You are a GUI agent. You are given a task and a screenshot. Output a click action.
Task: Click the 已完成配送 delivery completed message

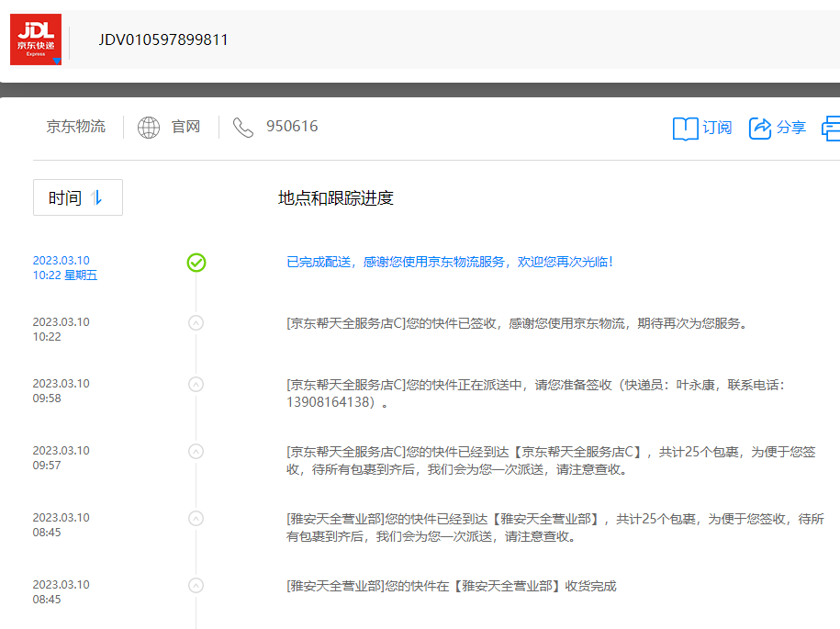click(450, 262)
